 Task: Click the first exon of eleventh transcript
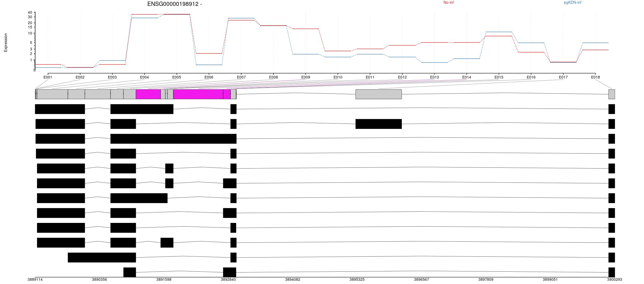pos(102,257)
